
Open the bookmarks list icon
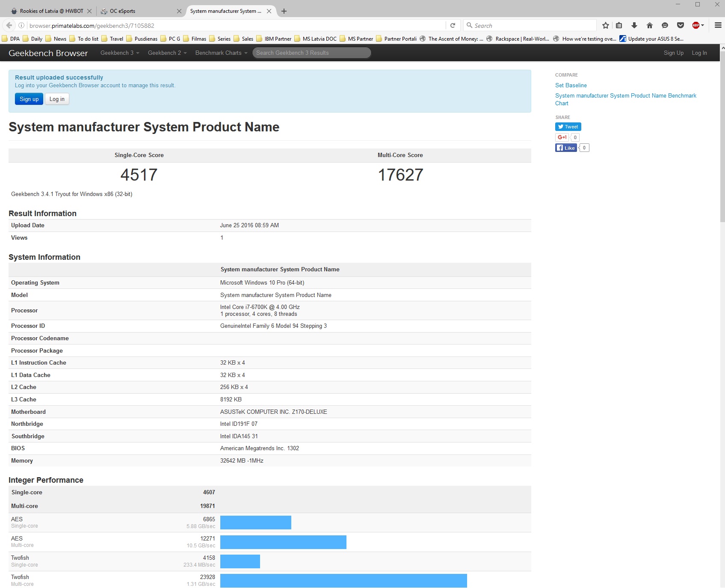pyautogui.click(x=619, y=25)
